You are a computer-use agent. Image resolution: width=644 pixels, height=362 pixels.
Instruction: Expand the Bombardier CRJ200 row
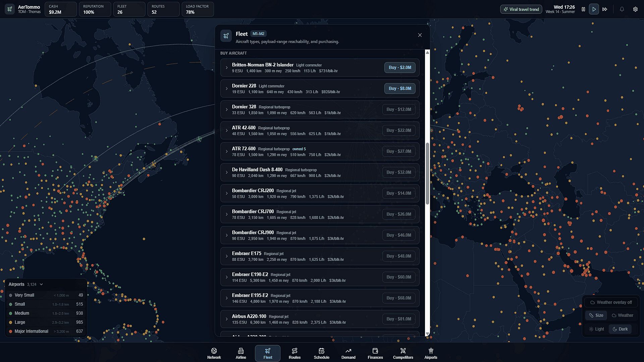pyautogui.click(x=227, y=193)
